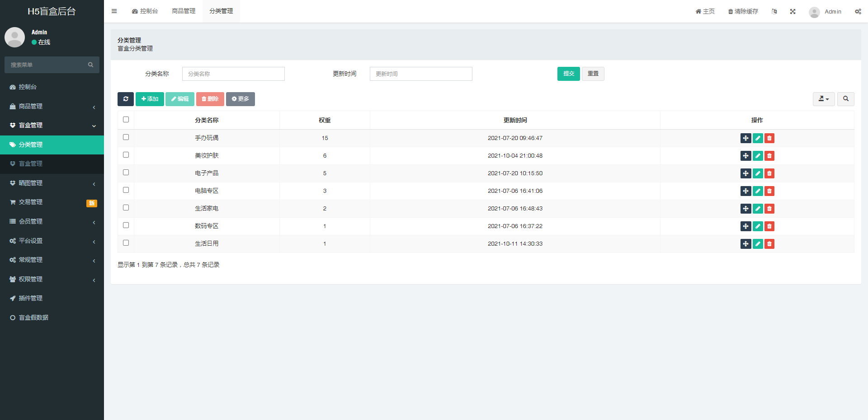Open the 清除缓存 cache-clearing icon
868x420 pixels.
tap(742, 11)
